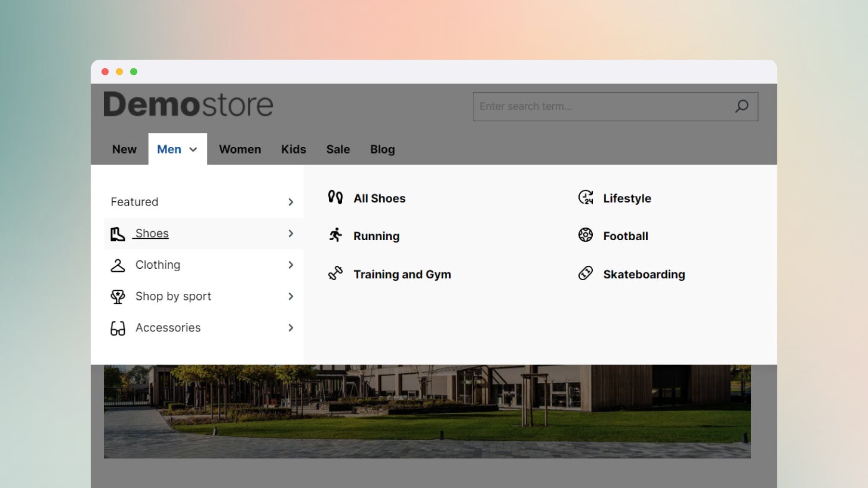Click the hanger icon beside Clothing
Viewport: 868px width, 488px height.
(x=118, y=265)
